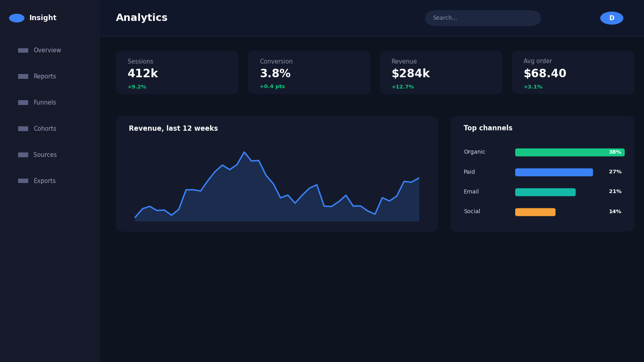
Task: Click the green Organic bar
Action: (570, 152)
